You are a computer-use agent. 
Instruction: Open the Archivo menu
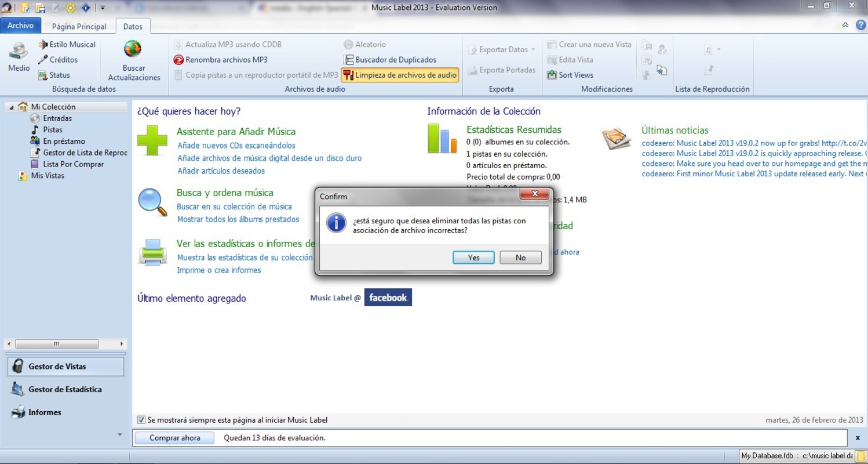click(21, 26)
